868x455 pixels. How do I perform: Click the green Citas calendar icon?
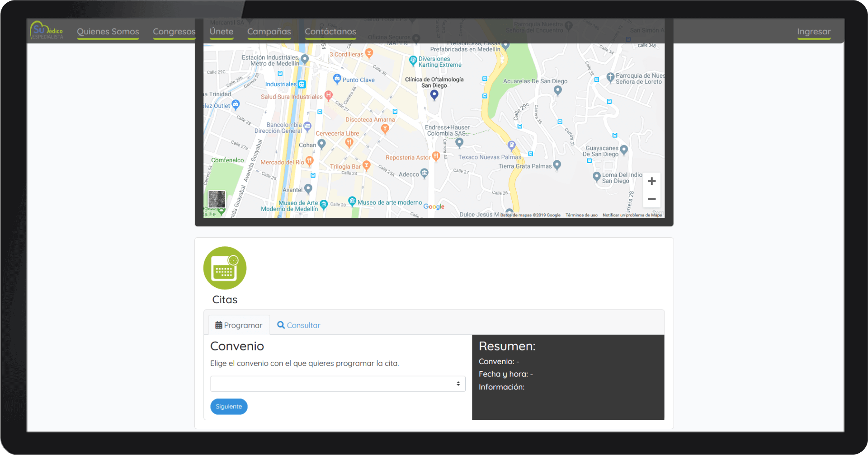coord(225,268)
